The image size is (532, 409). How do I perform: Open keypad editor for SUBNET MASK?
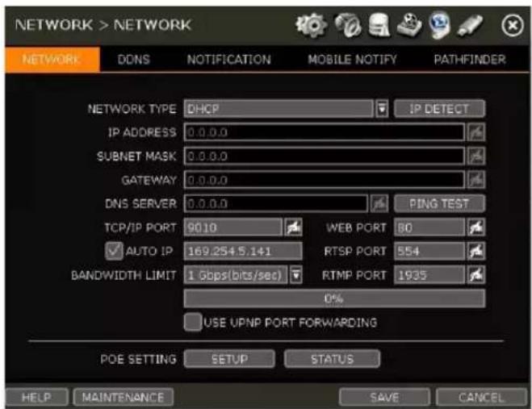click(x=476, y=156)
